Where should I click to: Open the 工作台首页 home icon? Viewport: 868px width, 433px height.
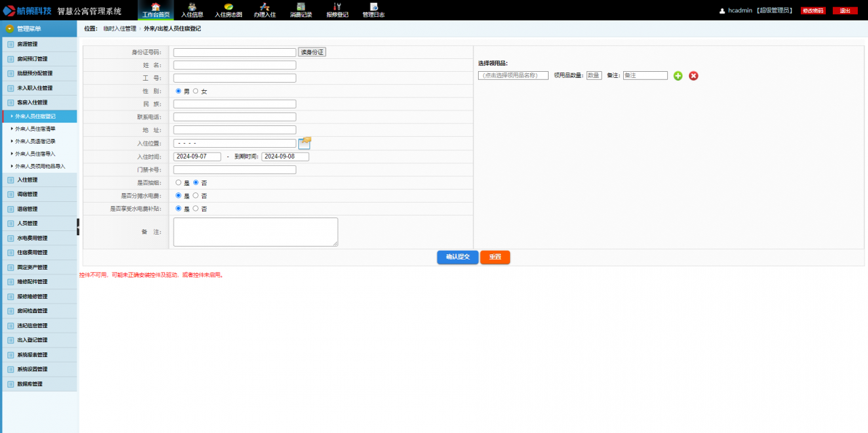tap(155, 7)
